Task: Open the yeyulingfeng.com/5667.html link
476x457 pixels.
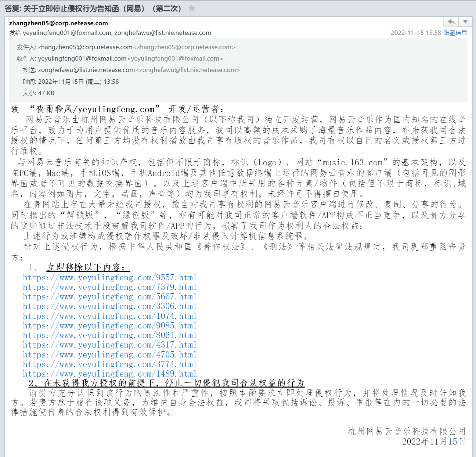Action: pyautogui.click(x=110, y=297)
